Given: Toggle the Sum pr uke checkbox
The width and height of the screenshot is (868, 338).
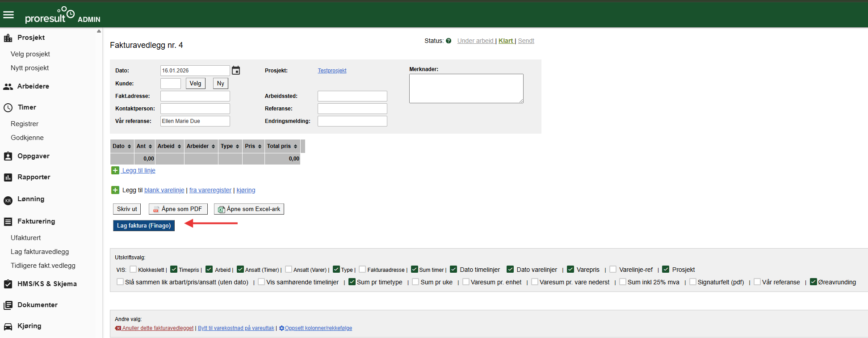Looking at the screenshot, I should (x=415, y=282).
